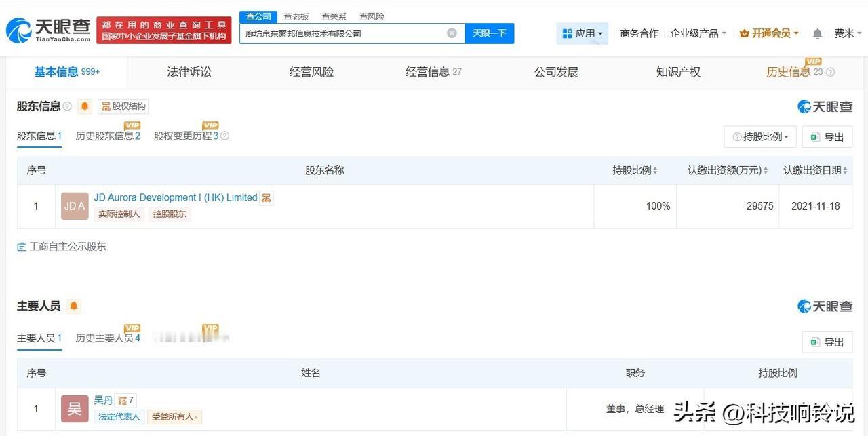Open 基本信息 tab
This screenshot has height=436, width=868.
click(x=67, y=72)
